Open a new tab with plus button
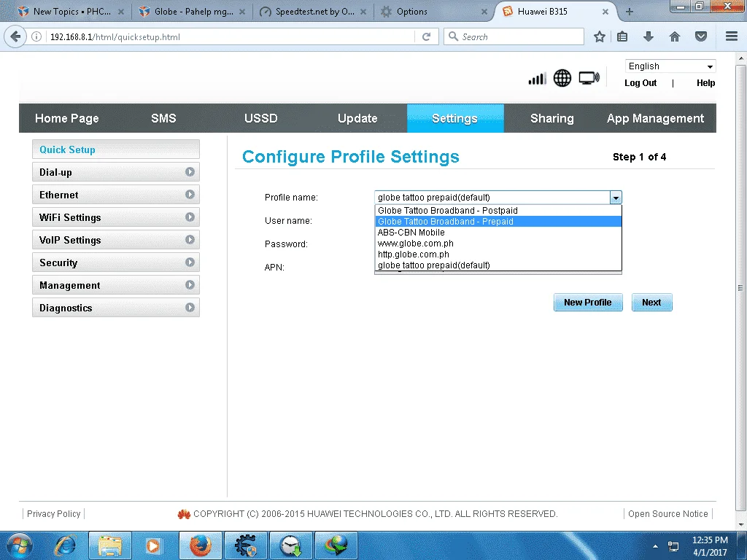 pyautogui.click(x=630, y=12)
